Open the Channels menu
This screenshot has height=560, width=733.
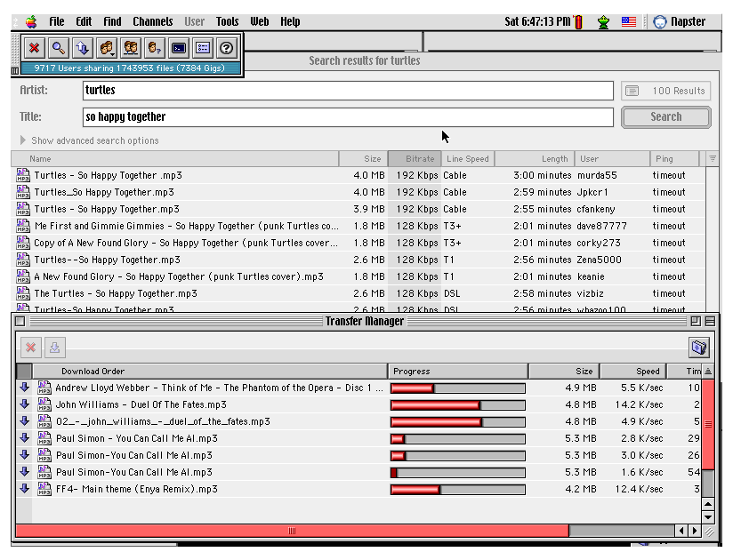[x=152, y=22]
